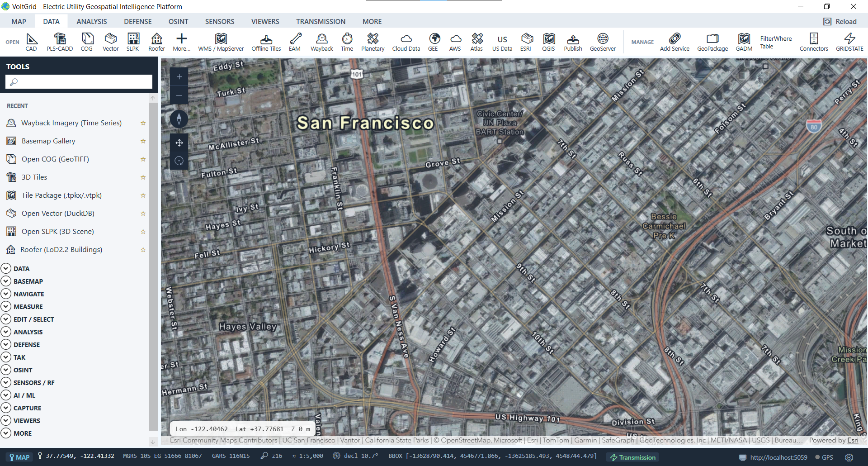Viewport: 868px width, 466px height.
Task: Open the QGIS tool
Action: (549, 42)
